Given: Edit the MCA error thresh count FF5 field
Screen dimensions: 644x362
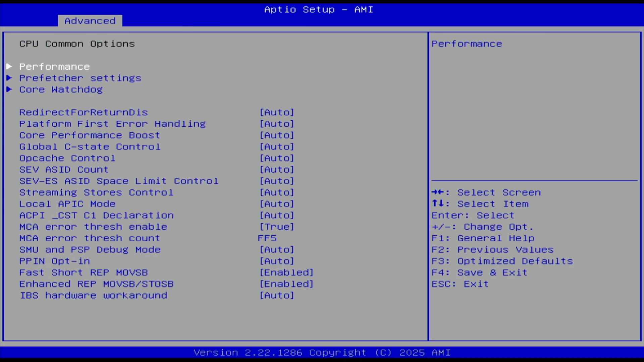Looking at the screenshot, I should (267, 238).
